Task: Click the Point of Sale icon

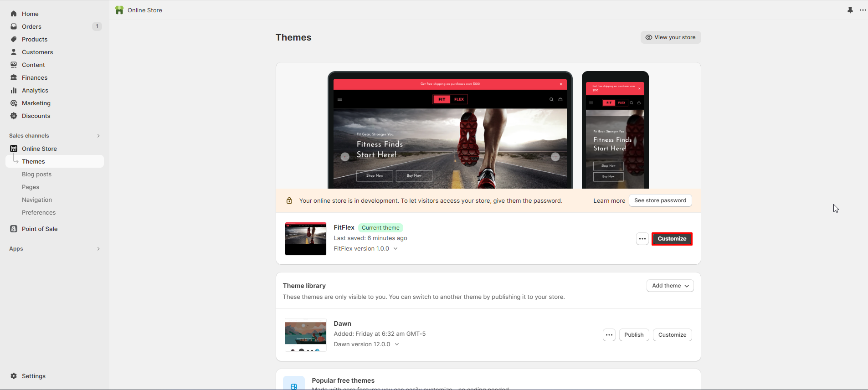Action: pyautogui.click(x=14, y=229)
